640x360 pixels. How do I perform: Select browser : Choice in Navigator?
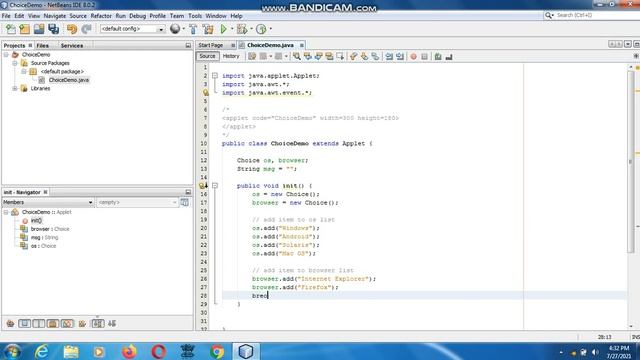click(50, 229)
